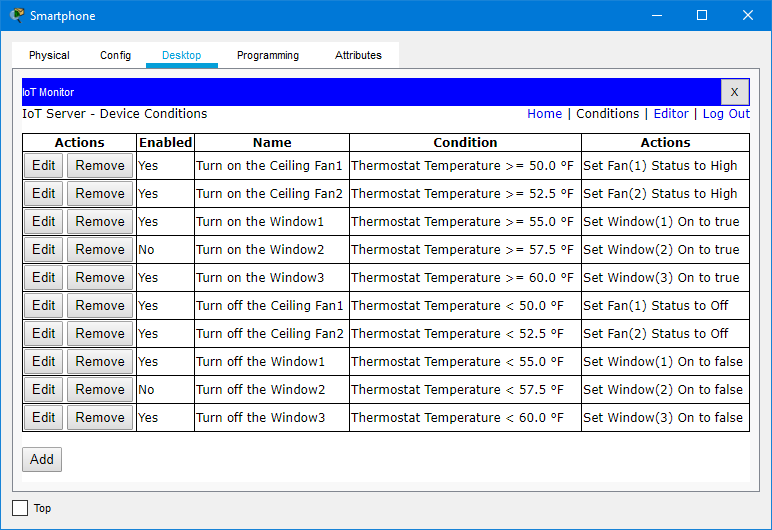Screen dimensions: 772x530
Task: Edit the Turn off the Ceiling Fan1 rule
Action: 44,306
